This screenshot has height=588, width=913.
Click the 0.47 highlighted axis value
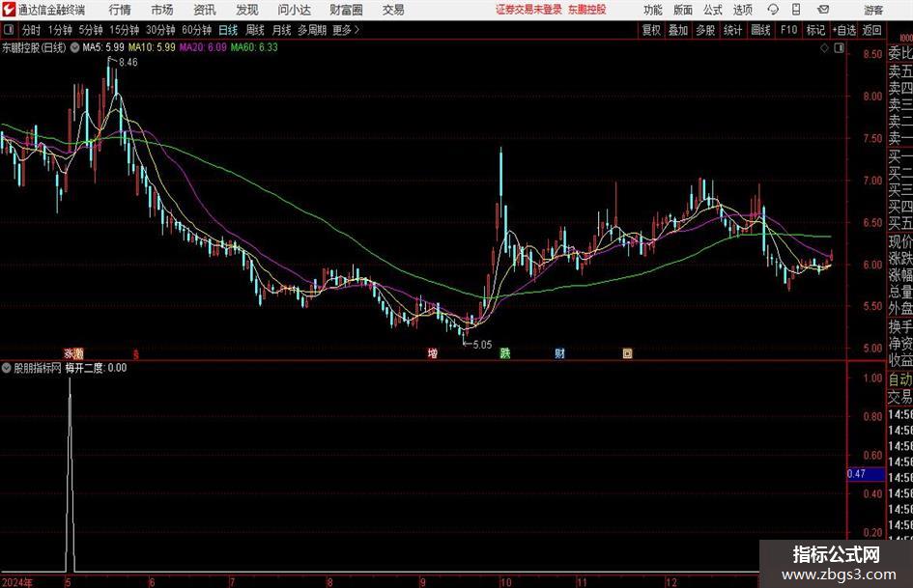866,474
